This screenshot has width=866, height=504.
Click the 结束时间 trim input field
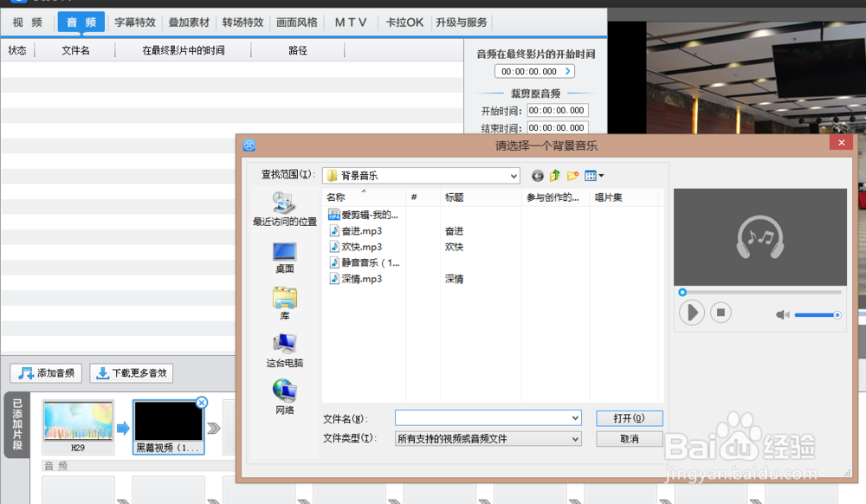[x=557, y=127]
